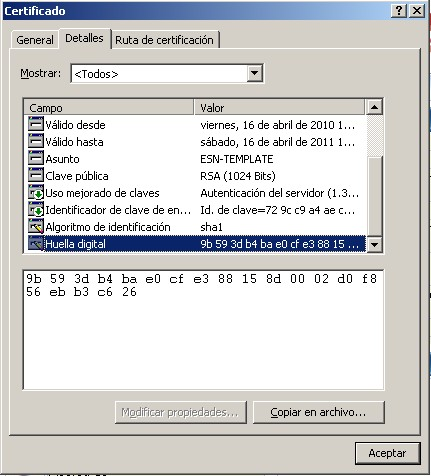Click Copiar en archivo button
The height and width of the screenshot is (476, 431).
[318, 412]
